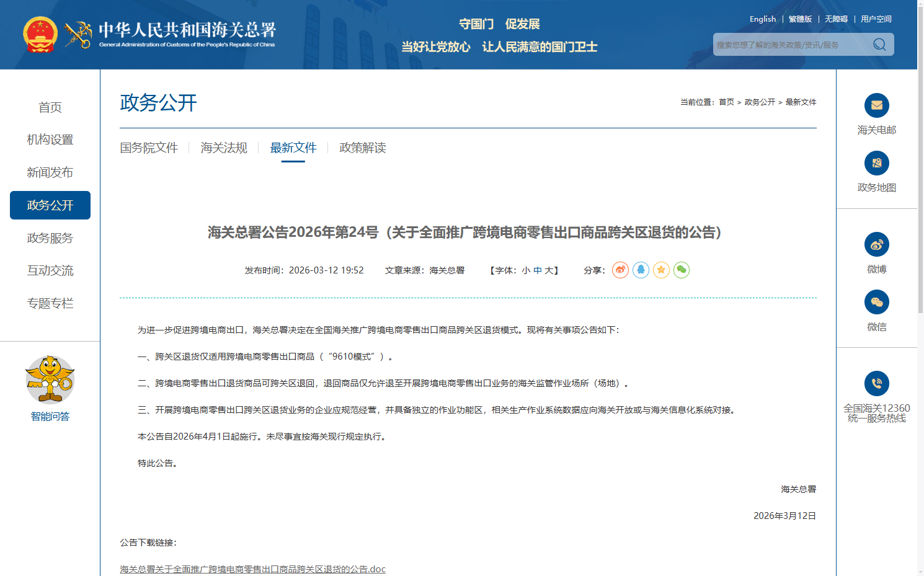The width and height of the screenshot is (924, 576).
Task: Click the search magnifier icon
Action: [x=879, y=45]
